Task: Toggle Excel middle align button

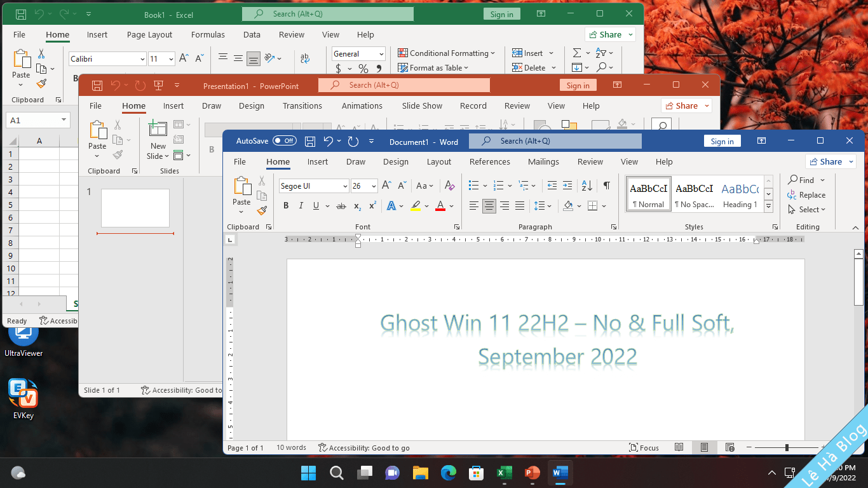Action: pyautogui.click(x=238, y=58)
